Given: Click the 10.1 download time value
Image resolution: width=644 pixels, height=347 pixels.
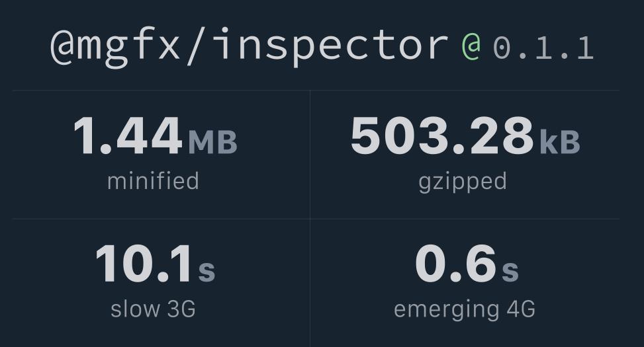Looking at the screenshot, I should (144, 263).
